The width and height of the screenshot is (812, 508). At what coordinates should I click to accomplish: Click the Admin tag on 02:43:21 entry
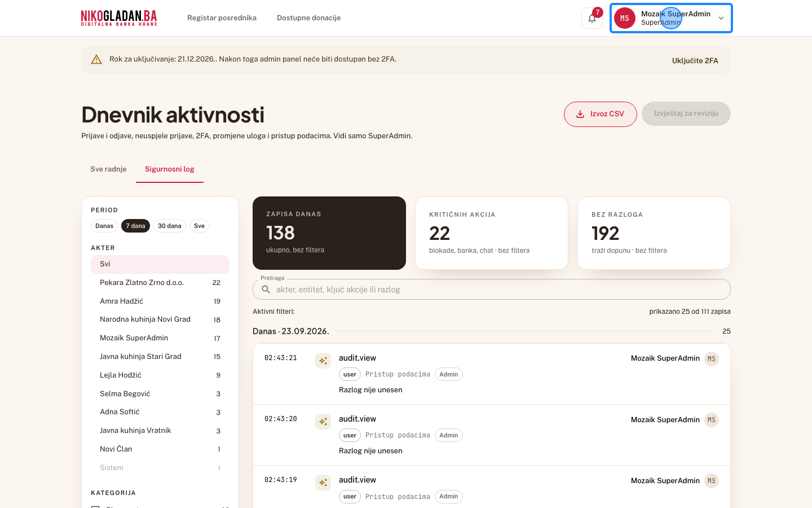tap(449, 374)
